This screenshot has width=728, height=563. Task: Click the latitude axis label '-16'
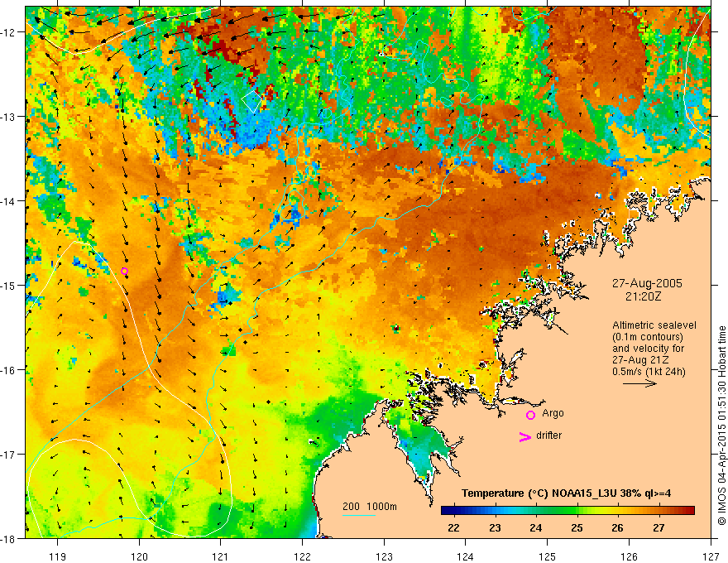(x=9, y=370)
